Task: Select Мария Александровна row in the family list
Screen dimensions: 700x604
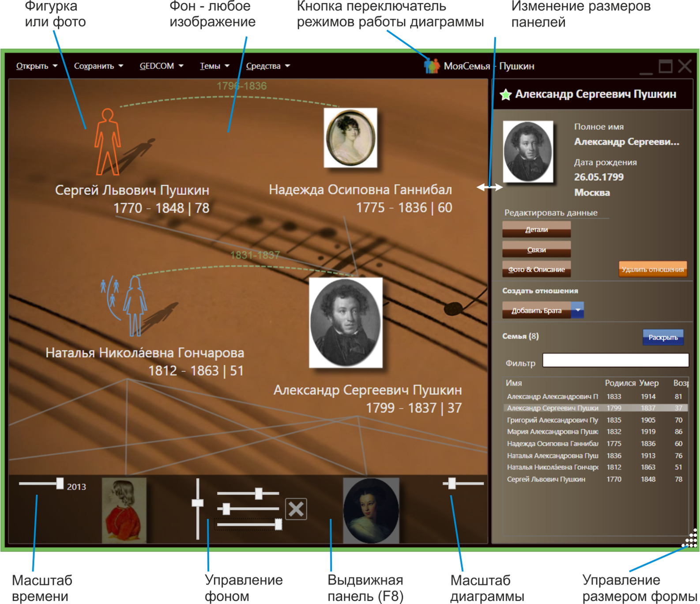Action: pyautogui.click(x=595, y=432)
